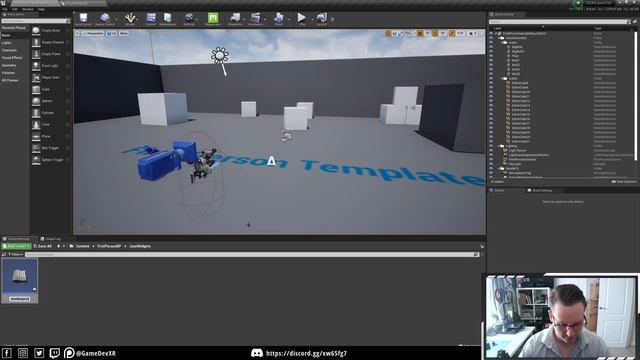Collapse the Arena folder in World Outliner
The image size is (640, 360).
coord(502,42)
